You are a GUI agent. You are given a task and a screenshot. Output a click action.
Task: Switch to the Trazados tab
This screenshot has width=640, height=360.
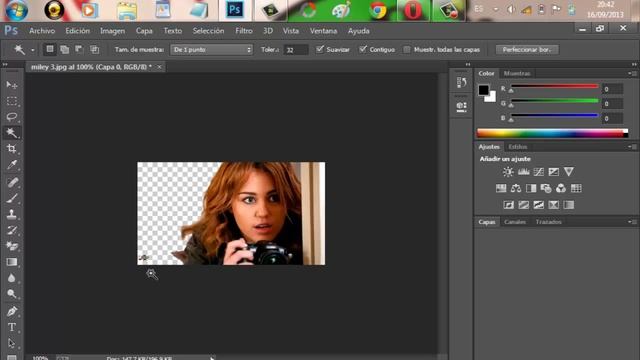click(x=549, y=222)
